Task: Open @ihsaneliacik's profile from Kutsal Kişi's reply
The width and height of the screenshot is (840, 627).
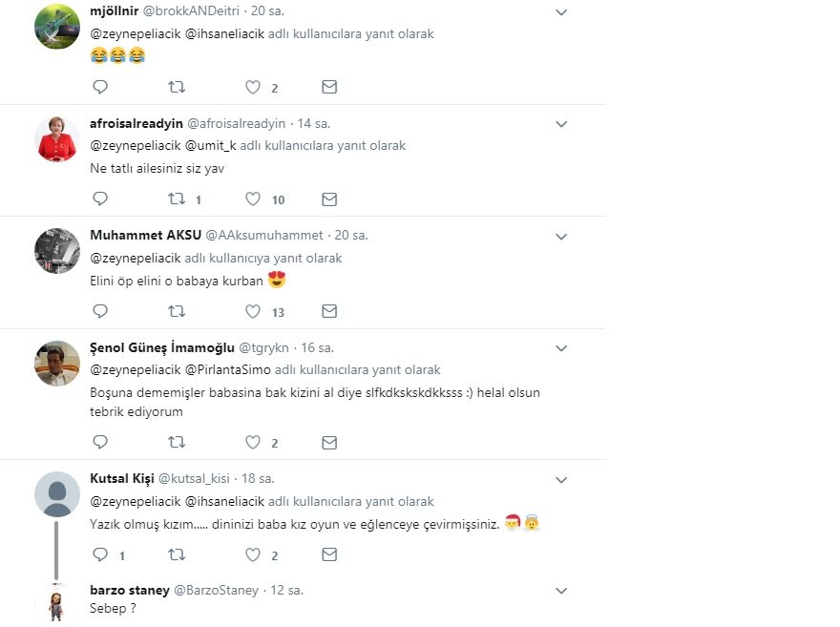Action: click(x=225, y=500)
